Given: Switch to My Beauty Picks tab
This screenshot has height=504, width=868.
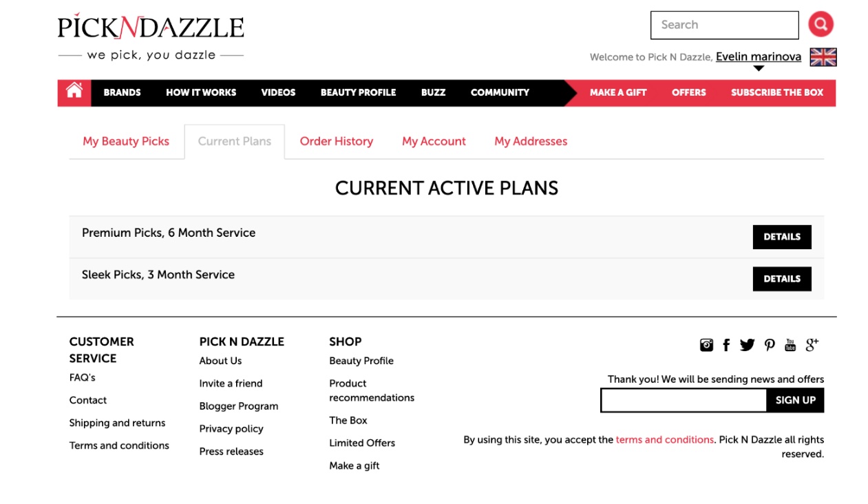Looking at the screenshot, I should click(126, 141).
